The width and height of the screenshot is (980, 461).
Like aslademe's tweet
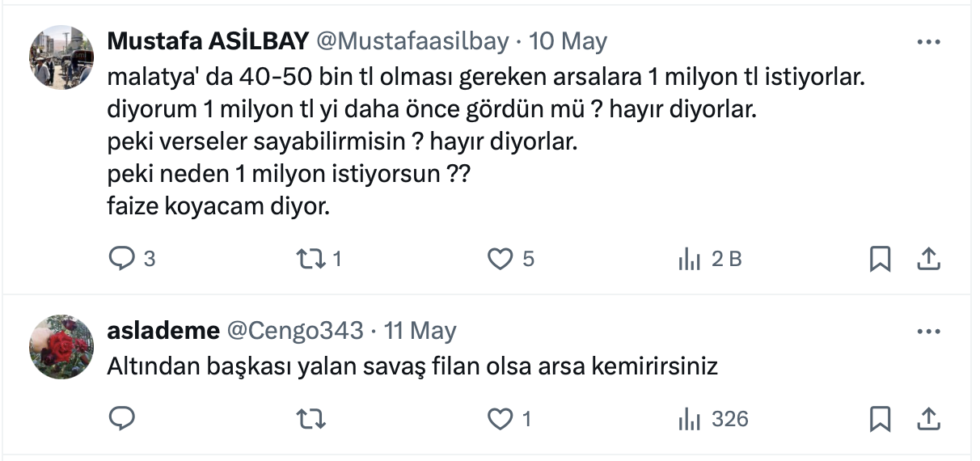(x=501, y=419)
